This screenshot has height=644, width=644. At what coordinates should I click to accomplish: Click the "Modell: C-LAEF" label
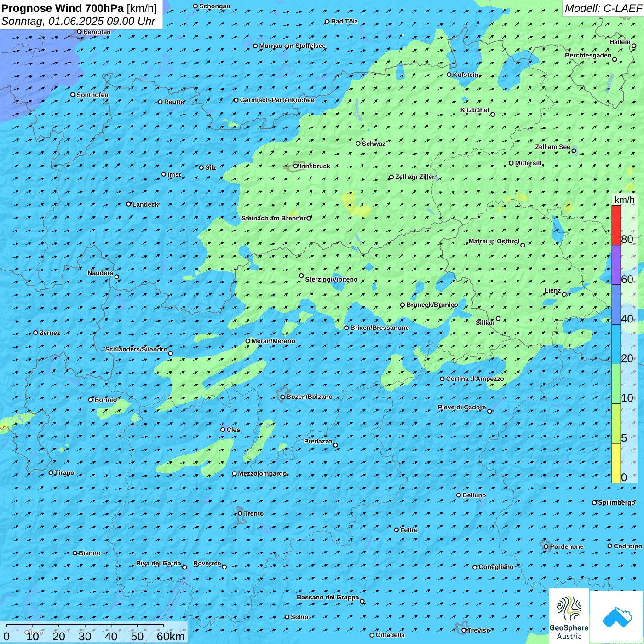tap(603, 8)
